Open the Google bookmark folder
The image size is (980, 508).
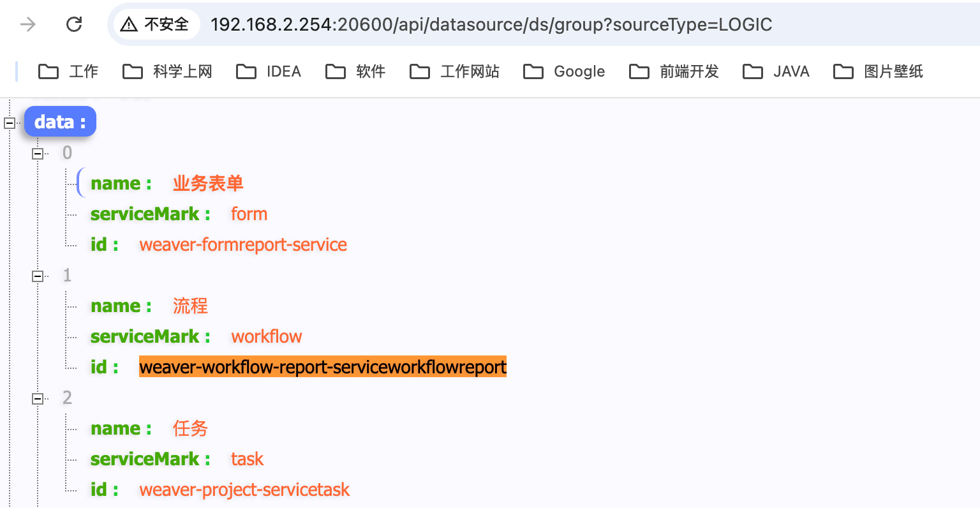coord(564,71)
